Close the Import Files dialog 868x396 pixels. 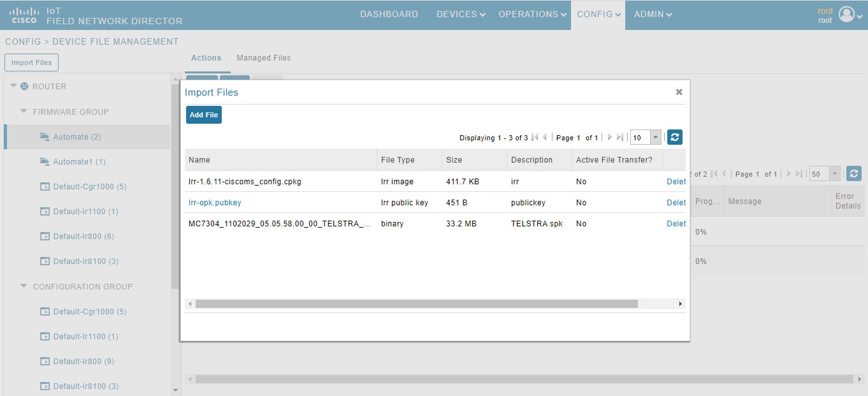tap(679, 92)
